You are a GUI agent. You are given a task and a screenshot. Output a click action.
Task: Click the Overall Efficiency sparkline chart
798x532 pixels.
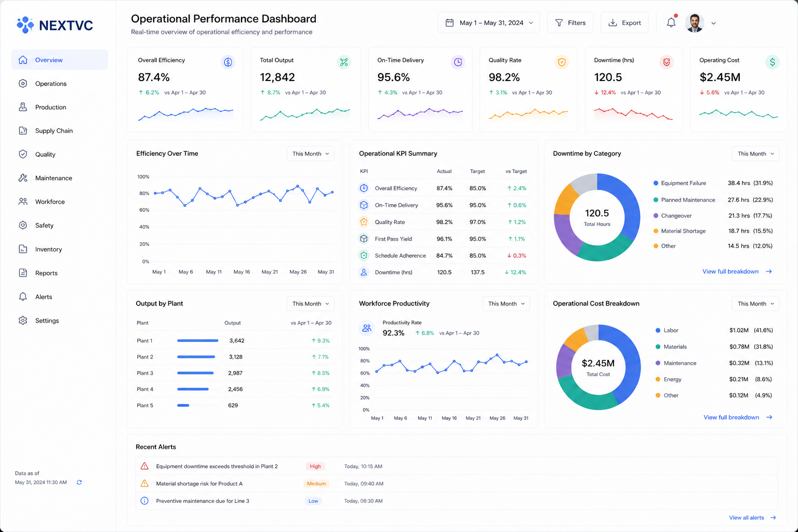185,114
